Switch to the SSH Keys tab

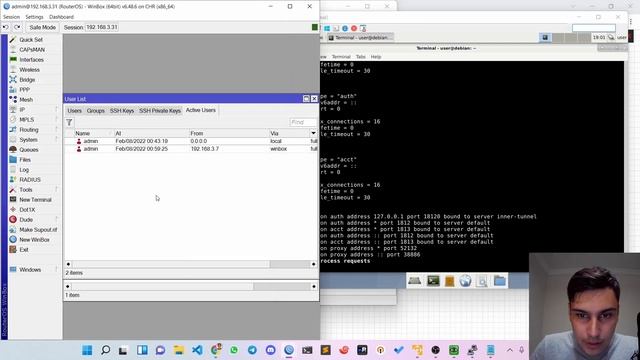(122, 111)
